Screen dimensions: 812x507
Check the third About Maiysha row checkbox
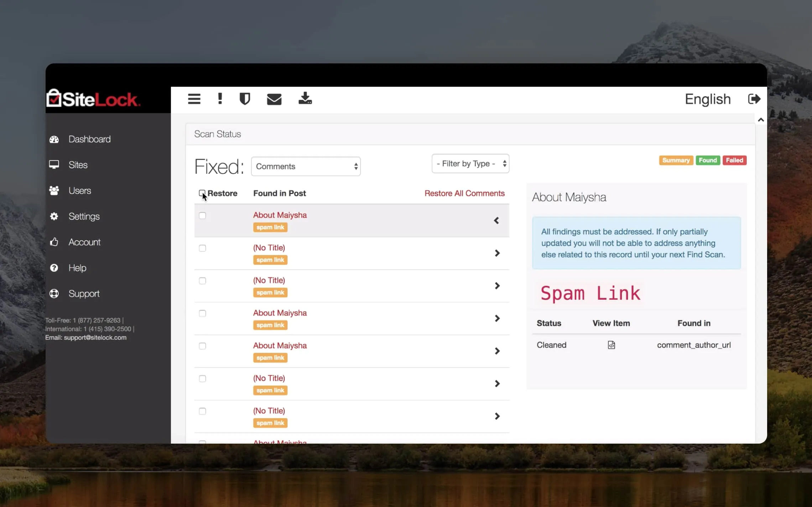click(x=202, y=346)
